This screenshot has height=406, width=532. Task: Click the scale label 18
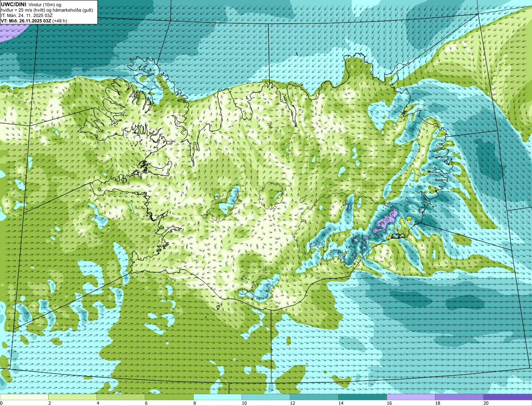coord(438,403)
